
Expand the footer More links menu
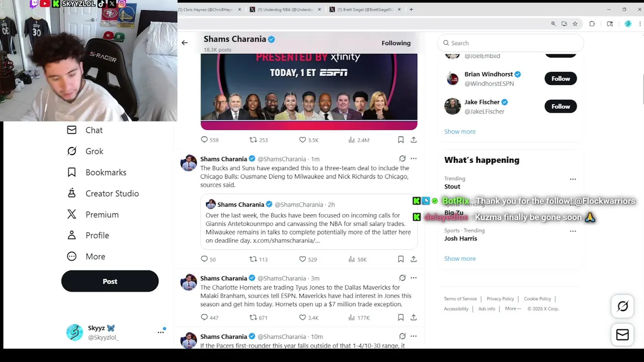tap(513, 309)
